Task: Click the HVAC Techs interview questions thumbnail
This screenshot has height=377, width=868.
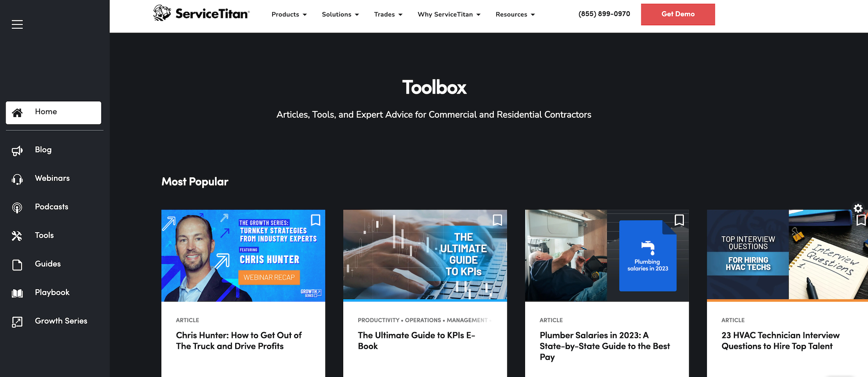Action: (787, 256)
